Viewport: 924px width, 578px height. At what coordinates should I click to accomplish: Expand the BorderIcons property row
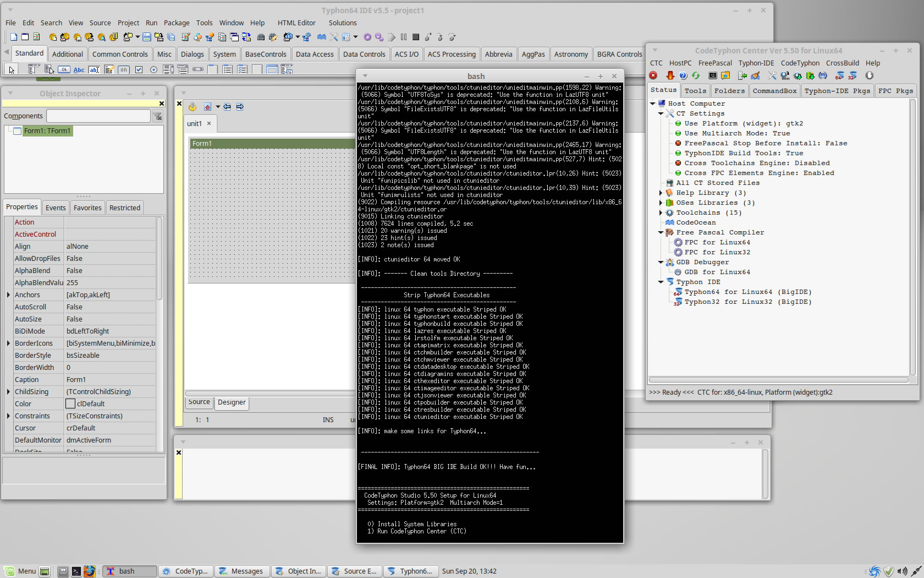click(x=8, y=343)
